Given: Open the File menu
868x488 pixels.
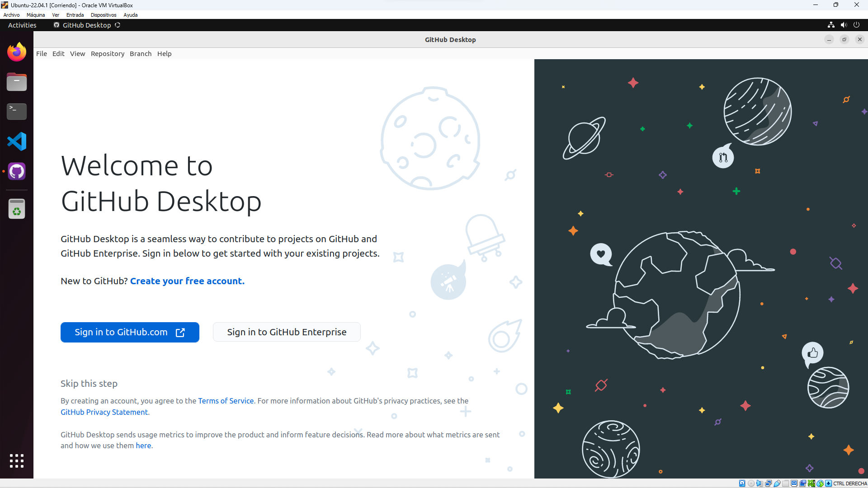Looking at the screenshot, I should click(x=41, y=54).
